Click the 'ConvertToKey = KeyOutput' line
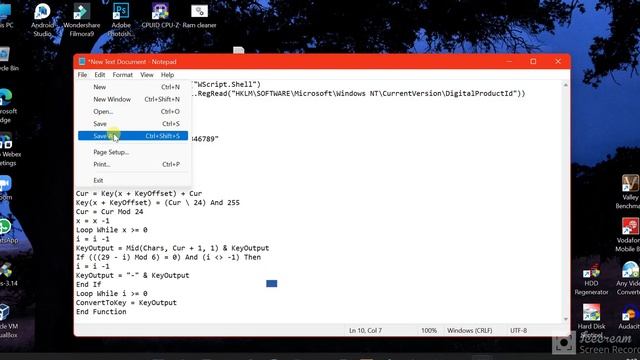Viewport: 640px width, 360px height. point(126,303)
